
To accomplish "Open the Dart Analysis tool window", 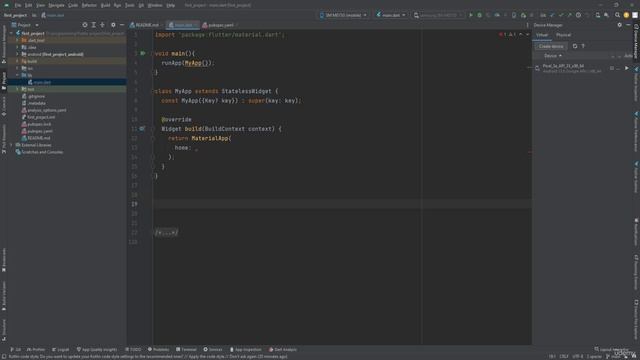I will tap(283, 349).
